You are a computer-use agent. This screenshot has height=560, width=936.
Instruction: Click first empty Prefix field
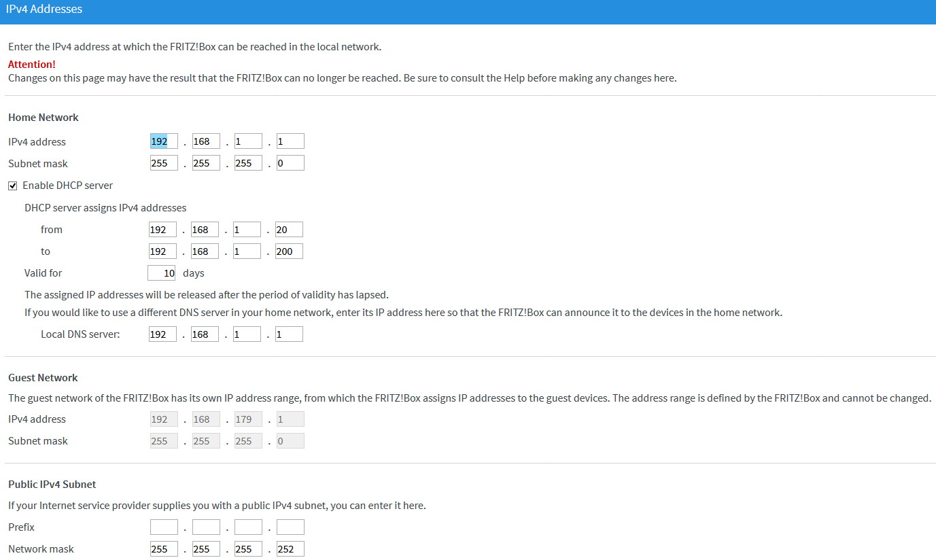[x=164, y=527]
